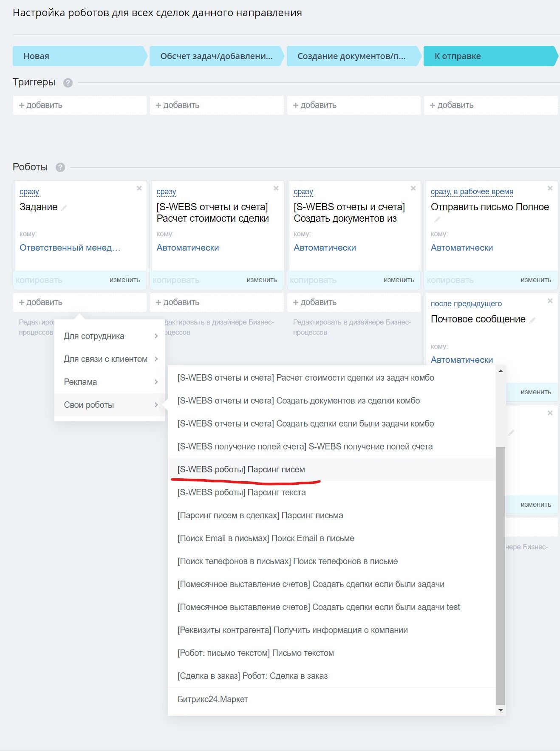Image resolution: width=560 pixels, height=751 pixels.
Task: Edit the Отправить письмо Полное name pencil icon
Action: pos(437,220)
